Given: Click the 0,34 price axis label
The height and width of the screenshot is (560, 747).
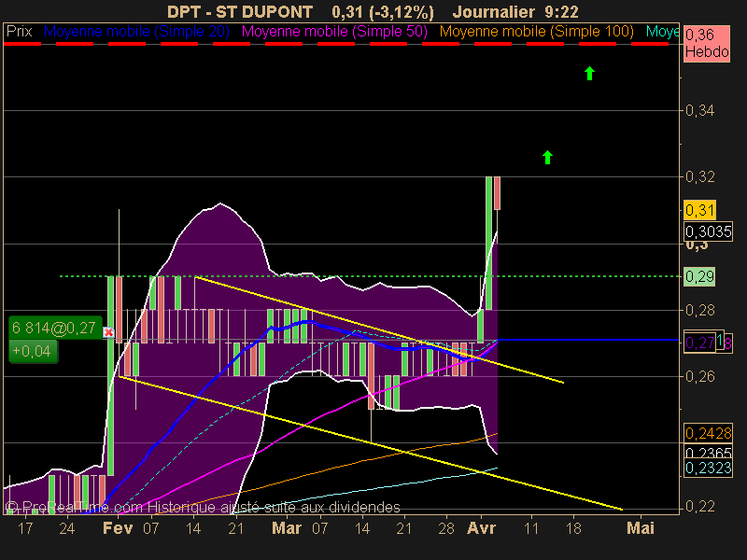Looking at the screenshot, I should pyautogui.click(x=699, y=110).
